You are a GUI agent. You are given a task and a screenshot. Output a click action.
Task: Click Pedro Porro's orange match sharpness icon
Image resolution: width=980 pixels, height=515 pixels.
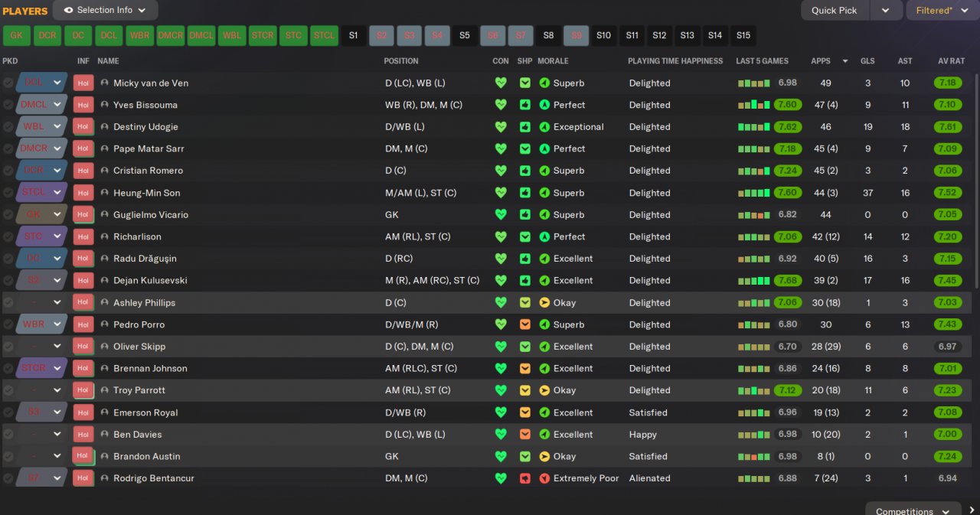click(524, 324)
